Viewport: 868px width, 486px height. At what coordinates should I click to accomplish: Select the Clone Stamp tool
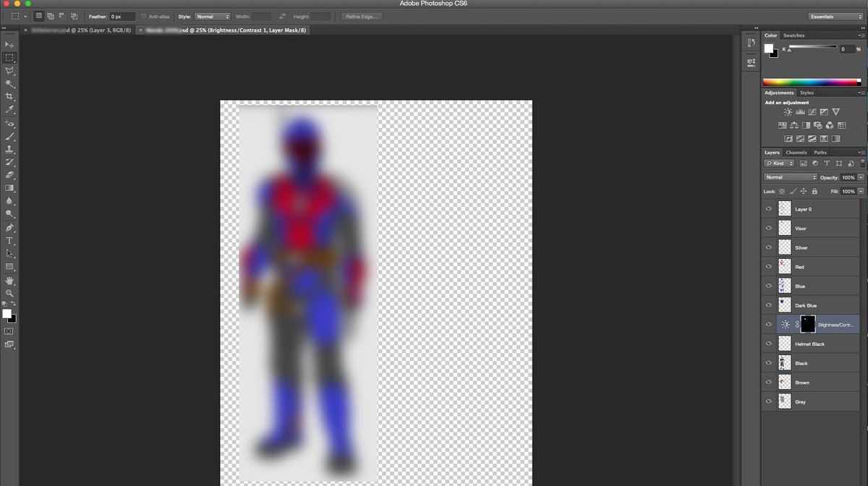click(9, 149)
